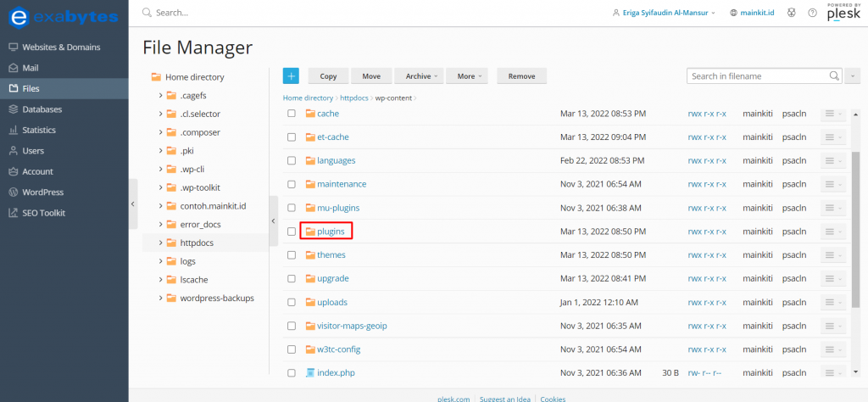
Task: Click httpdocs breadcrumb link
Action: [355, 98]
